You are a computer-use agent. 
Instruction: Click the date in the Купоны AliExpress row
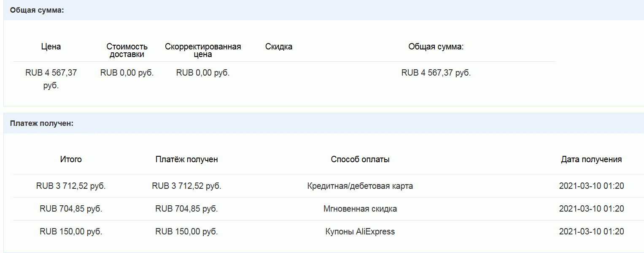pos(591,231)
